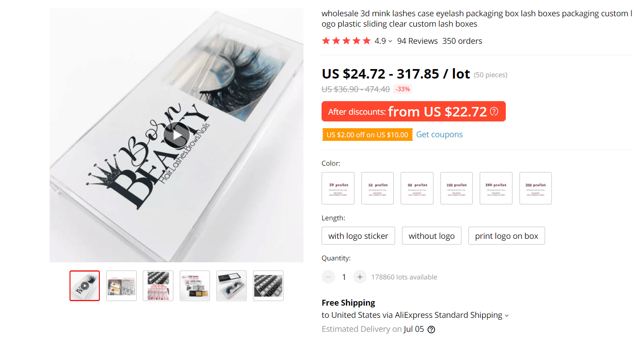The image size is (644, 344).
Task: Play the product video
Action: (177, 135)
